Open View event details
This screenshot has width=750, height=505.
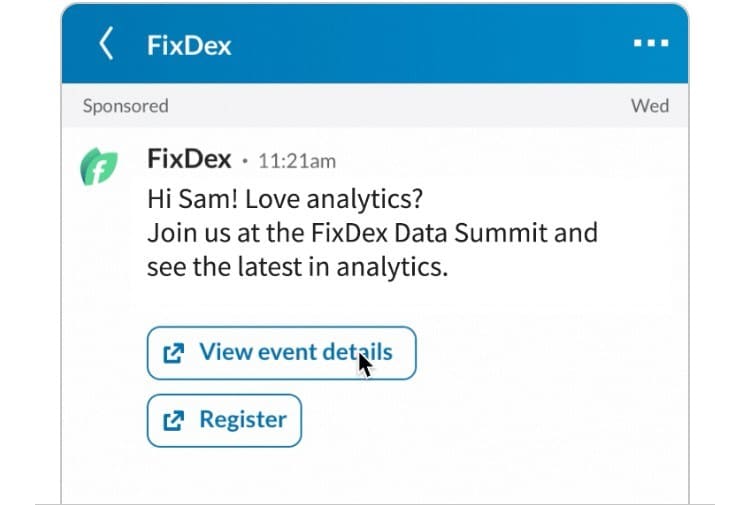(x=281, y=353)
